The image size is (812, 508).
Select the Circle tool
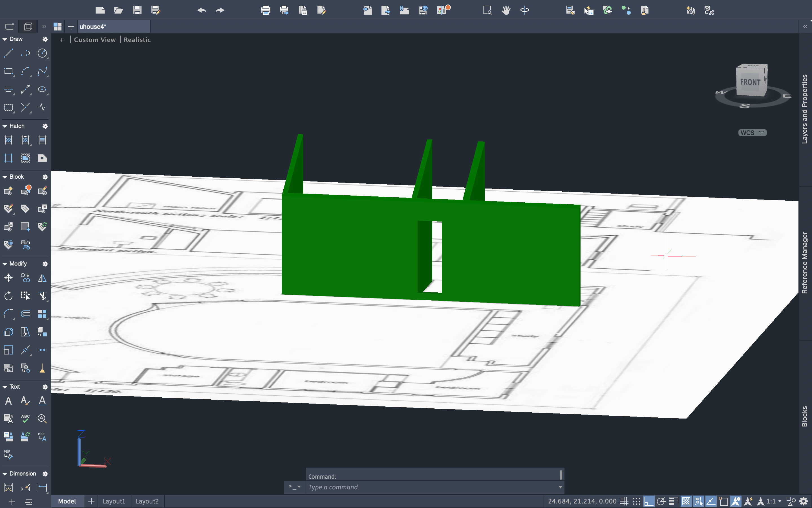[x=42, y=53]
